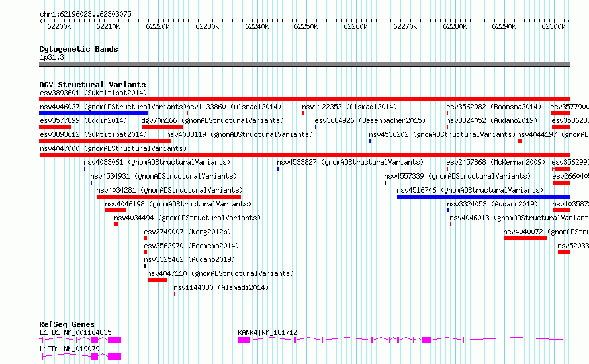This screenshot has height=364, width=589.
Task: Open the dgv70n166 (gnomADStructuralVariants) label
Action: tap(212, 120)
